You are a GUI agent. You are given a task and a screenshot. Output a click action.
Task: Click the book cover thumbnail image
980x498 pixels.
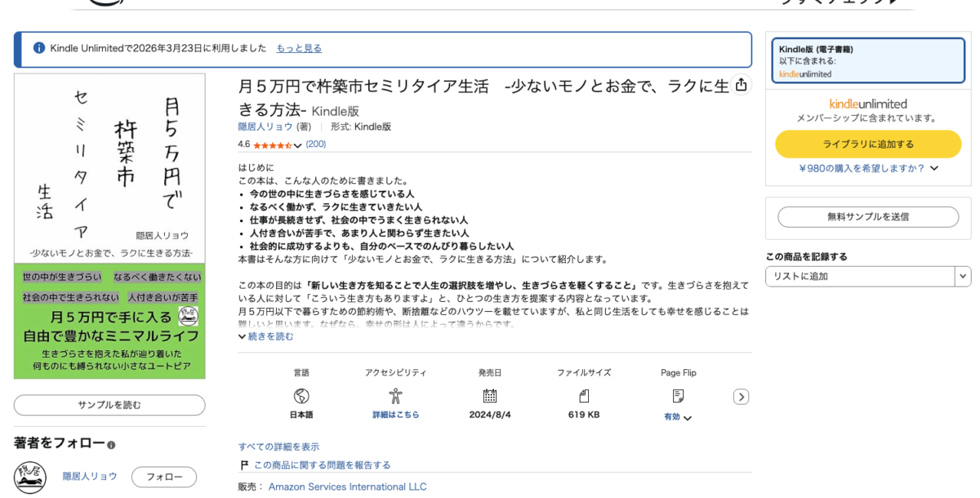109,226
